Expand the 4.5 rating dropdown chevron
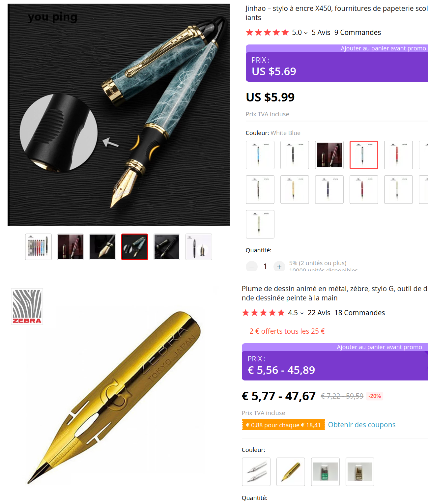Screen dimensions: 428x504 click(x=302, y=313)
